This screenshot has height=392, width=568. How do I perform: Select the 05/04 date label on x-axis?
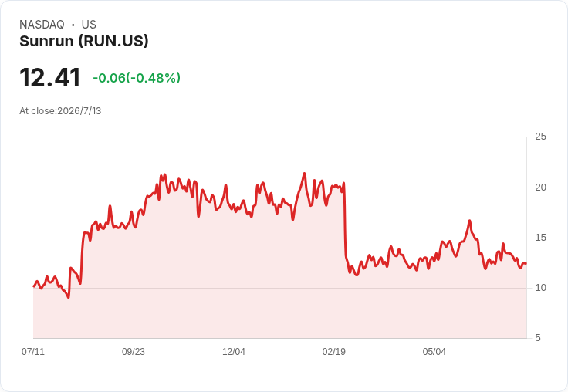(x=434, y=351)
